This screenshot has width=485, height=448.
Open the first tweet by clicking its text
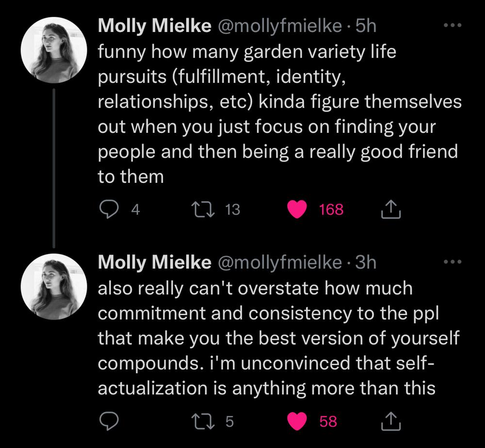point(280,114)
